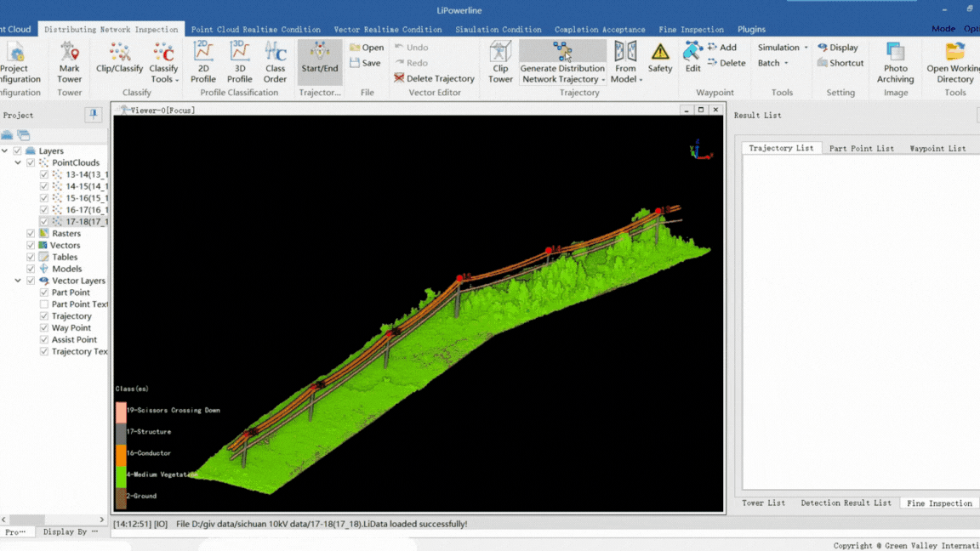Open the Photo Archiving tool
The width and height of the screenshot is (980, 551).
(895, 62)
